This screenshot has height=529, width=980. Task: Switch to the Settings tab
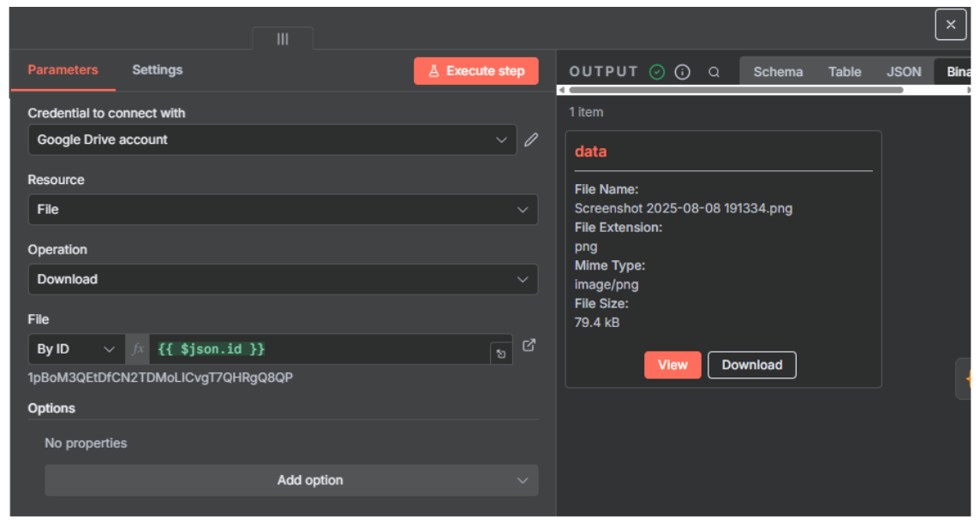click(x=158, y=70)
